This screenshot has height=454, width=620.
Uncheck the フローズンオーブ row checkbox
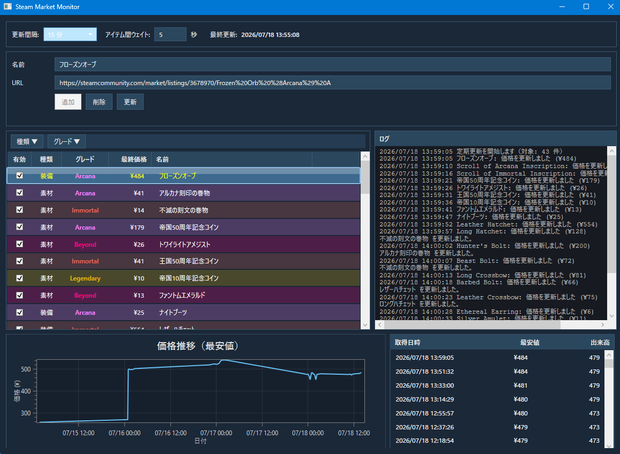pos(19,176)
